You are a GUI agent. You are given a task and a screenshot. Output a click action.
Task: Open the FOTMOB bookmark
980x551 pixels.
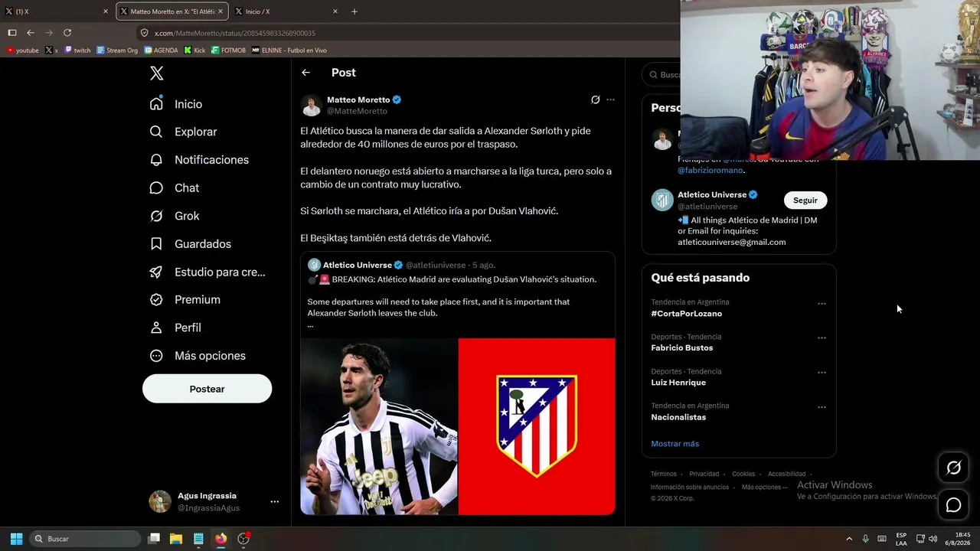228,51
